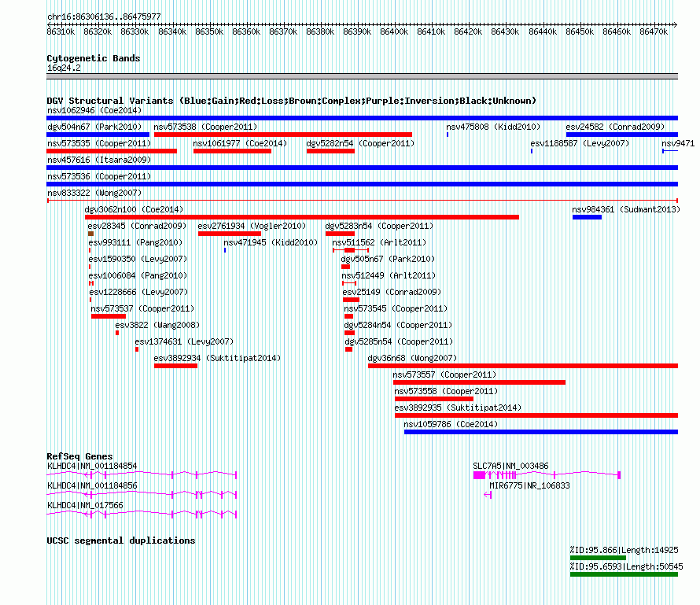Click esv3822 (Wang2008) label
This screenshot has height=605, width=700.
(x=157, y=325)
